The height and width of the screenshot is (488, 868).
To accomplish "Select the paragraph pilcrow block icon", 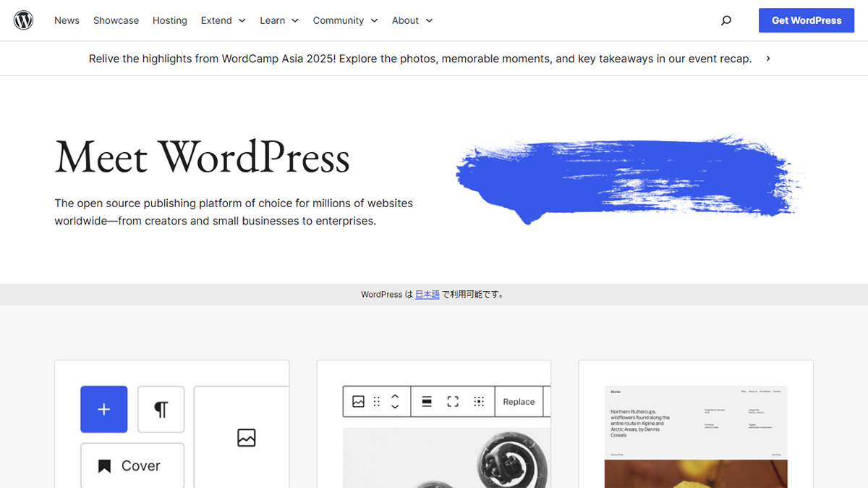I will 161,409.
